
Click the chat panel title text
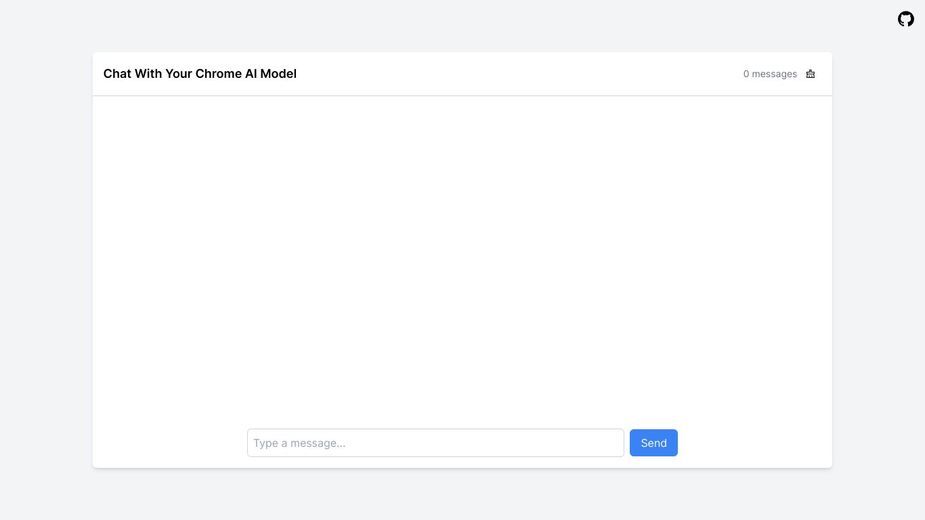200,74
